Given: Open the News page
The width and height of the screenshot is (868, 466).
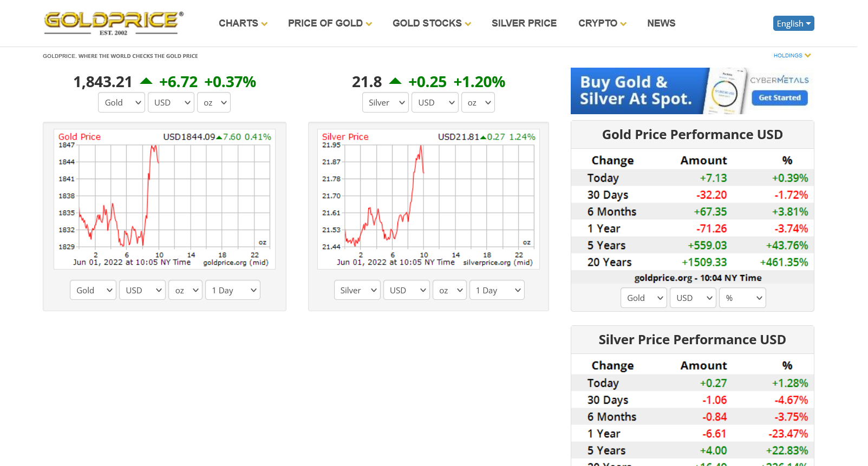Looking at the screenshot, I should 661,23.
